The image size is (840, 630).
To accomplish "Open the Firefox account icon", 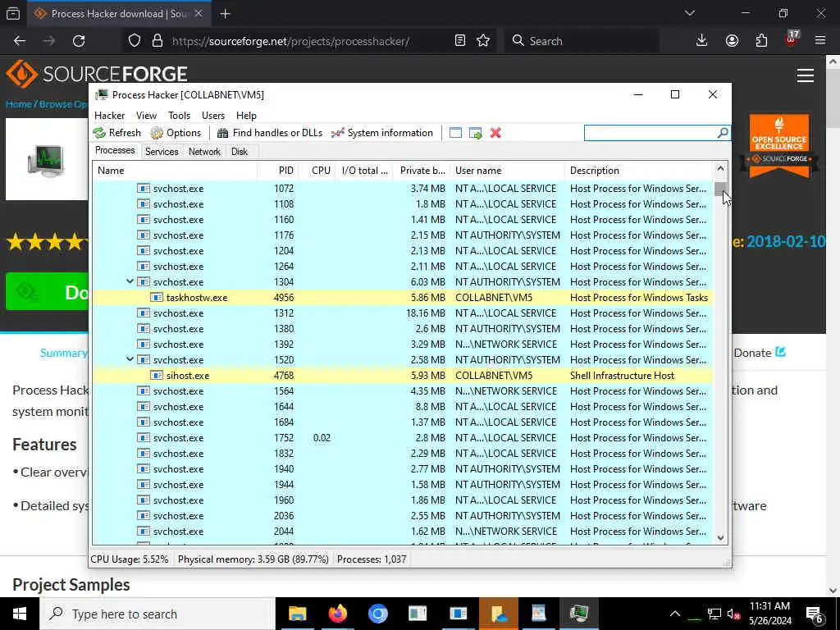I will (732, 41).
